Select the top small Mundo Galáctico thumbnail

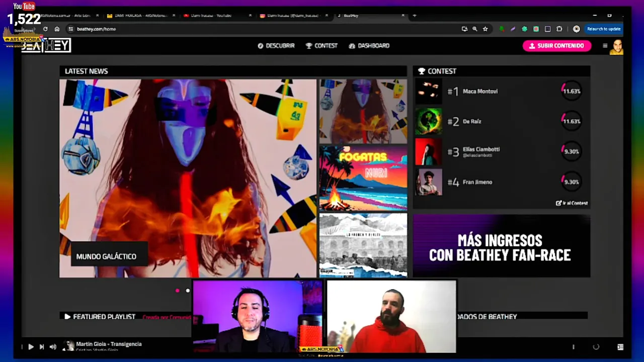tap(363, 111)
